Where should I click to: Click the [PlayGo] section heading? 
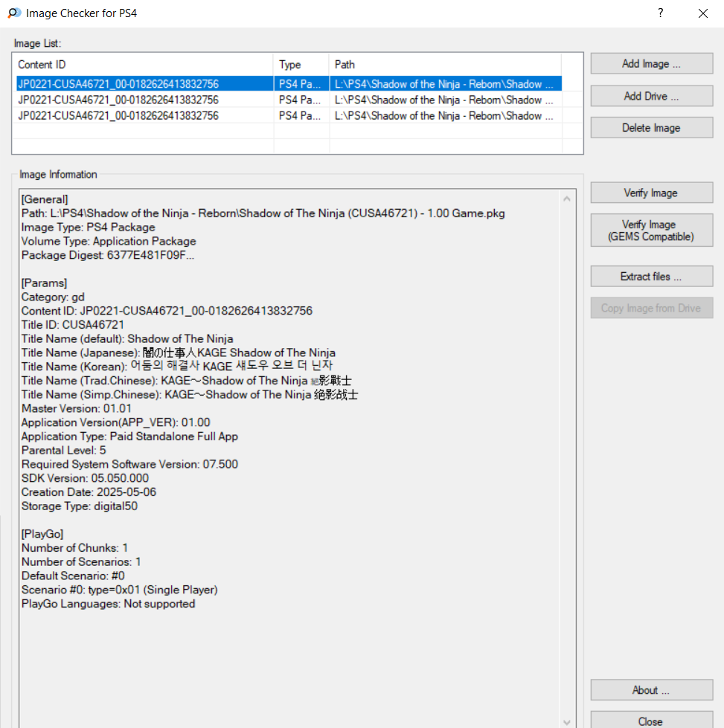click(42, 534)
